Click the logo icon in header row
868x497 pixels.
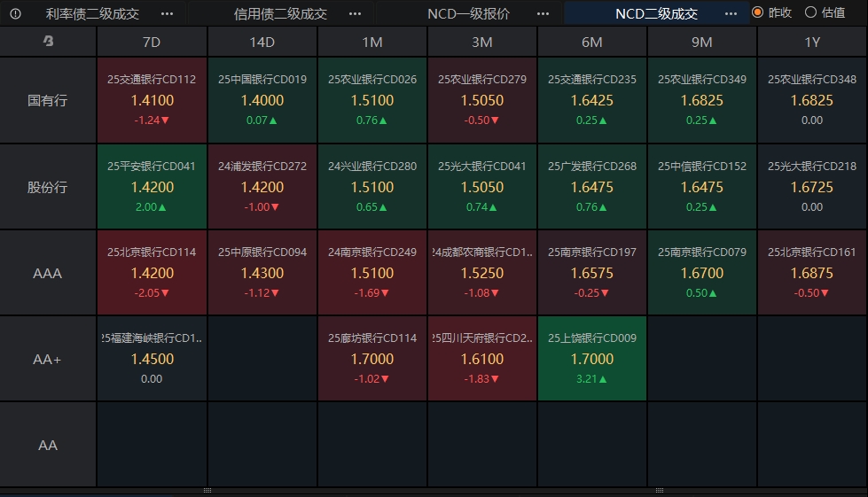click(48, 42)
